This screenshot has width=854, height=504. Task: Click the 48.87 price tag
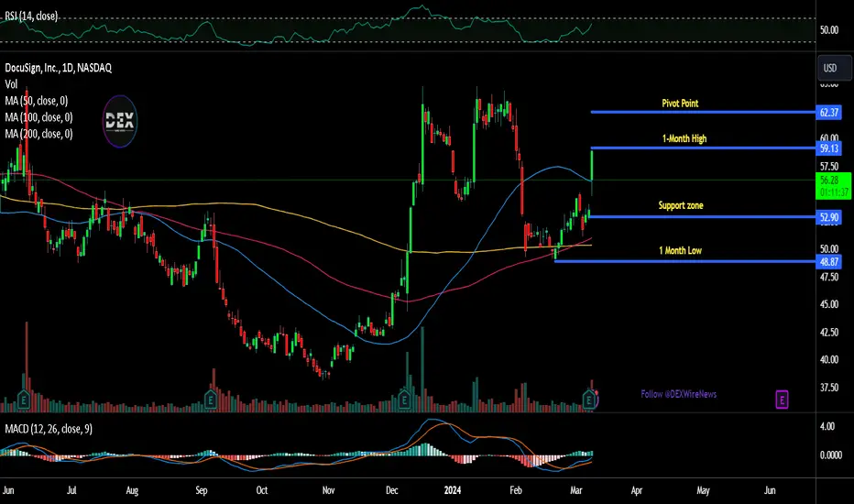829,262
